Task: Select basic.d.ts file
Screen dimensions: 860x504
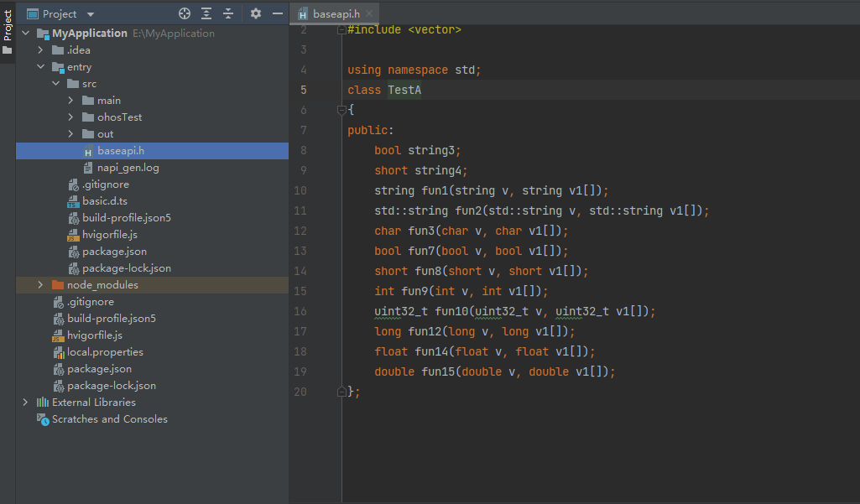Action: [x=104, y=201]
